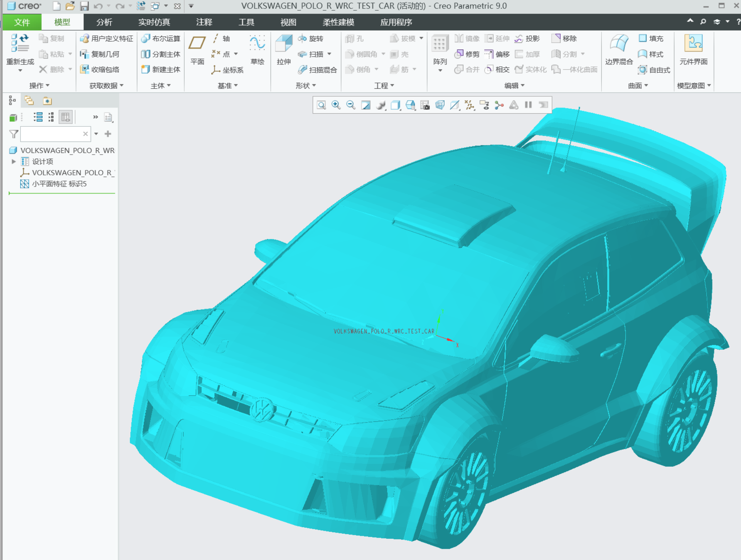
Task: Toggle spin center display icon
Action: click(x=499, y=105)
